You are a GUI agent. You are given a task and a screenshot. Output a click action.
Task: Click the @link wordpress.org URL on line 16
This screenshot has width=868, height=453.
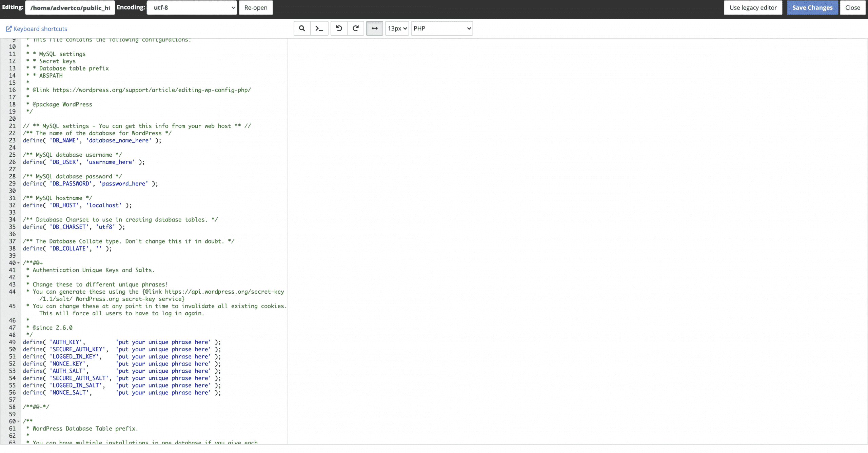152,90
